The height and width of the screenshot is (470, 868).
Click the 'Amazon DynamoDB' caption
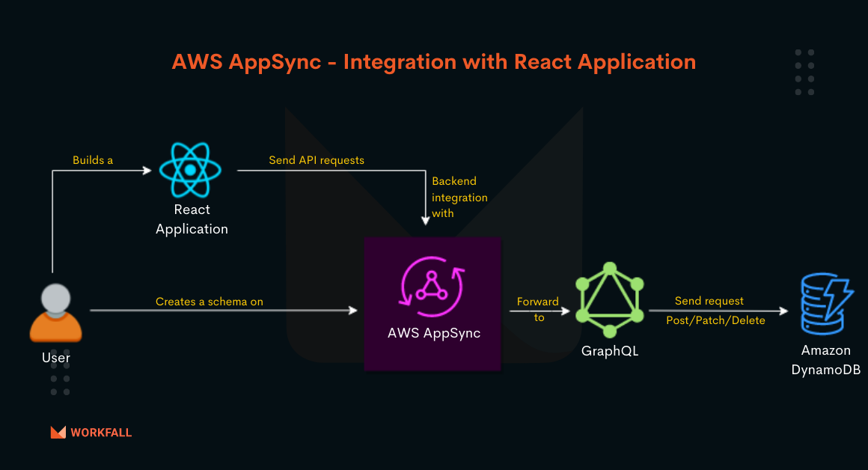tap(826, 360)
